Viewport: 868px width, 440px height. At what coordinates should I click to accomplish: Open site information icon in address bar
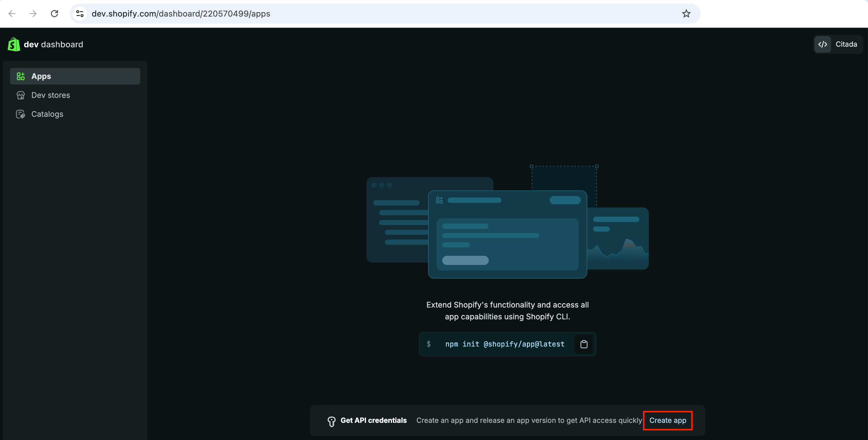80,14
